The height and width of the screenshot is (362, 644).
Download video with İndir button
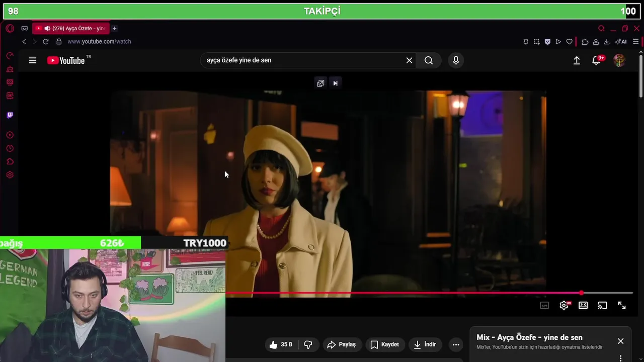click(425, 344)
